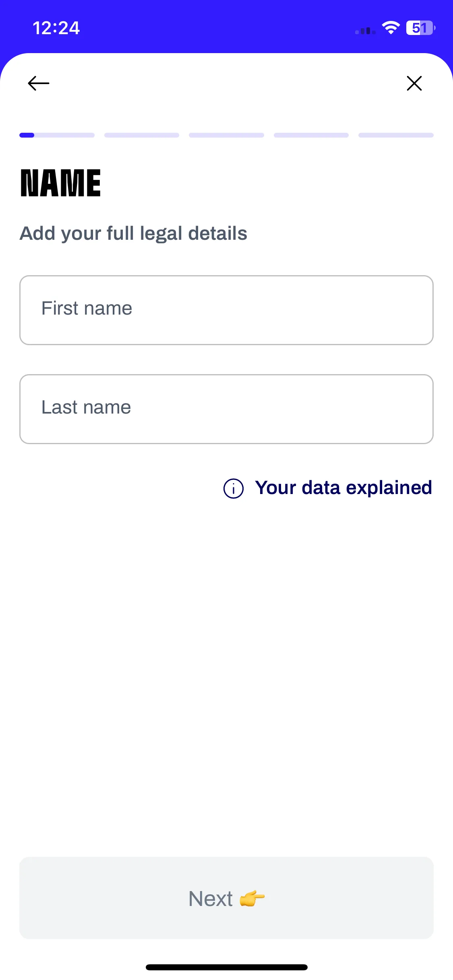This screenshot has height=980, width=453.
Task: Focus the Last name field
Action: click(x=226, y=409)
